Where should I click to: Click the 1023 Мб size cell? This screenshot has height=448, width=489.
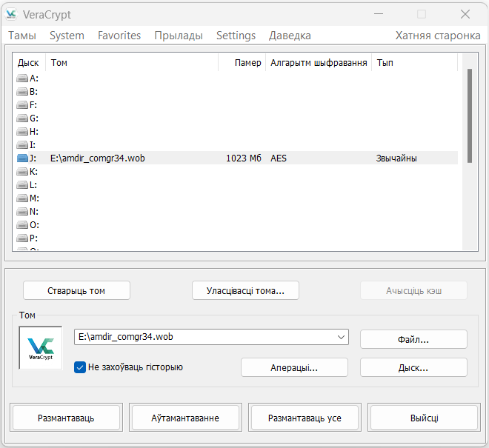click(x=244, y=158)
